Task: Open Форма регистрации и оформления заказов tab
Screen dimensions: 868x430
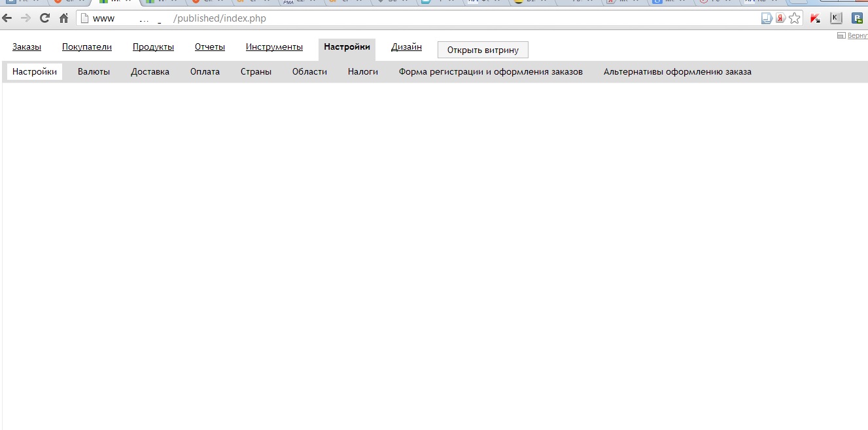Action: click(491, 72)
